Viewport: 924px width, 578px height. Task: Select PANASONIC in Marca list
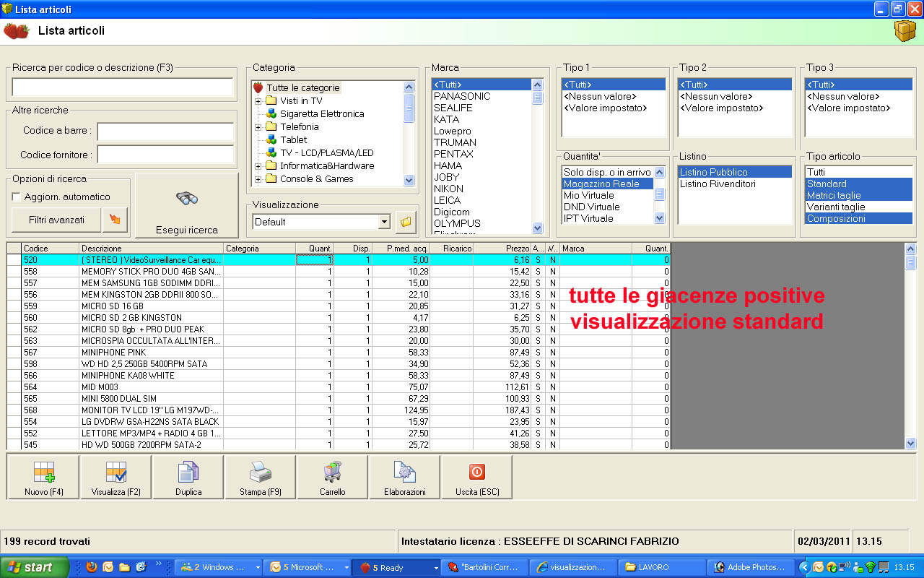481,96
